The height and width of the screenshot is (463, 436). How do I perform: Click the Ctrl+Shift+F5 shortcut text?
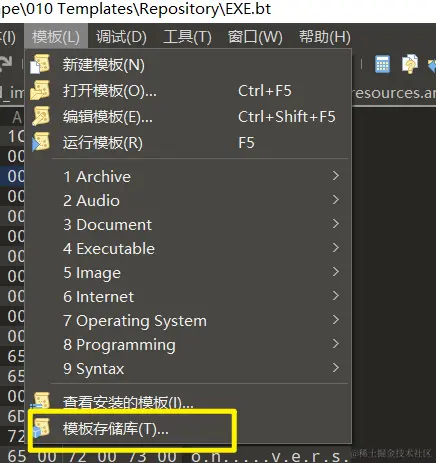[287, 117]
